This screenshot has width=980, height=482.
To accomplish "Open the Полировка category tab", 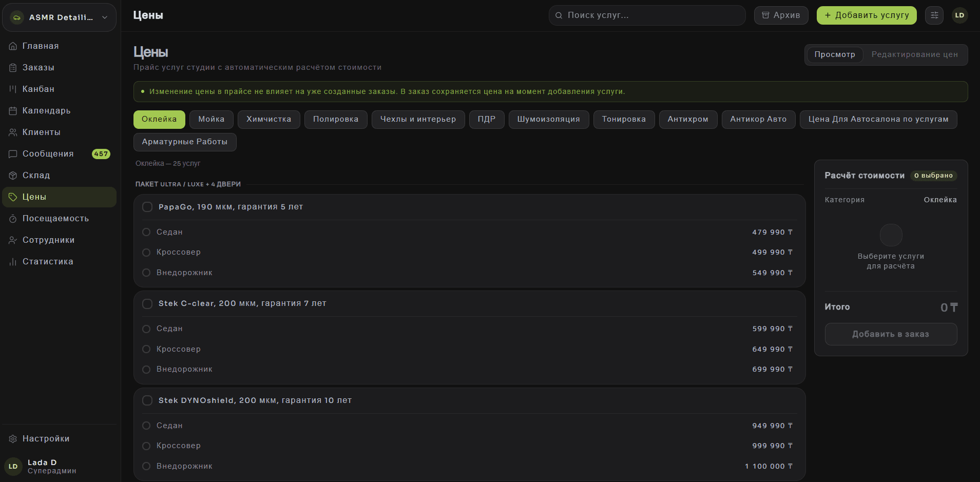I will pos(336,120).
